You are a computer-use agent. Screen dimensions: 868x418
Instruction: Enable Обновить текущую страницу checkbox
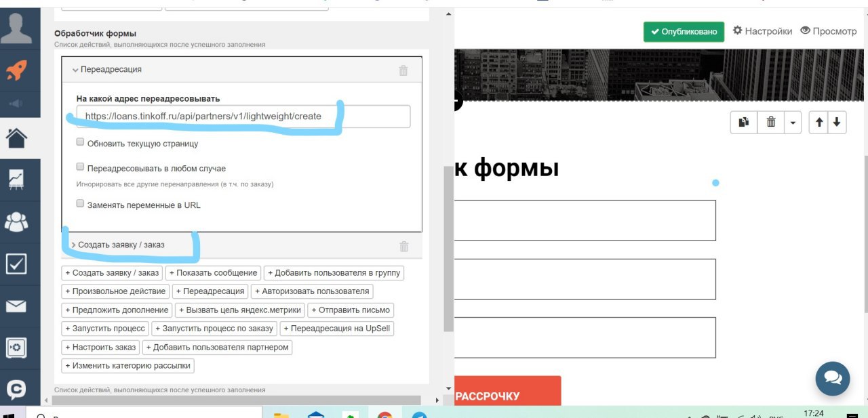coord(80,142)
